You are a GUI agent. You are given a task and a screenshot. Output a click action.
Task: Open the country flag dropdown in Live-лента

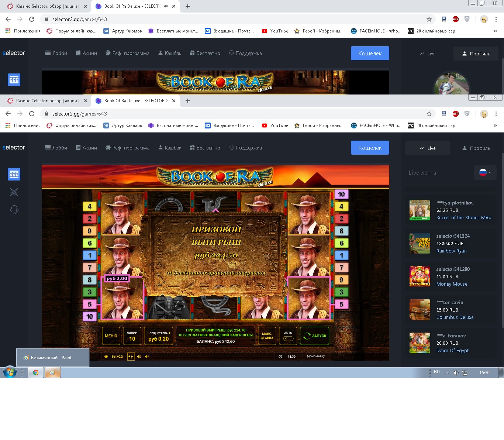click(x=485, y=172)
